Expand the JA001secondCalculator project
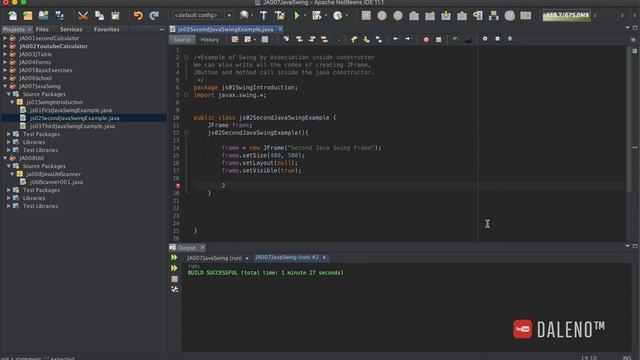 click(5, 38)
